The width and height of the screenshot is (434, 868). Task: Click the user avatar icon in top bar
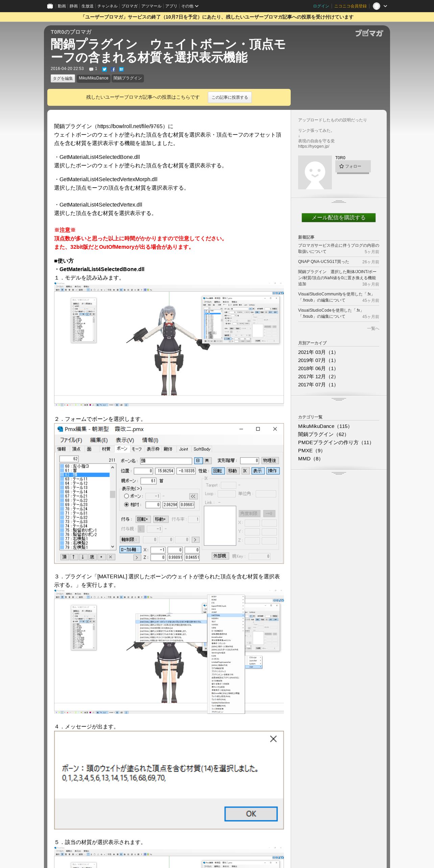377,6
